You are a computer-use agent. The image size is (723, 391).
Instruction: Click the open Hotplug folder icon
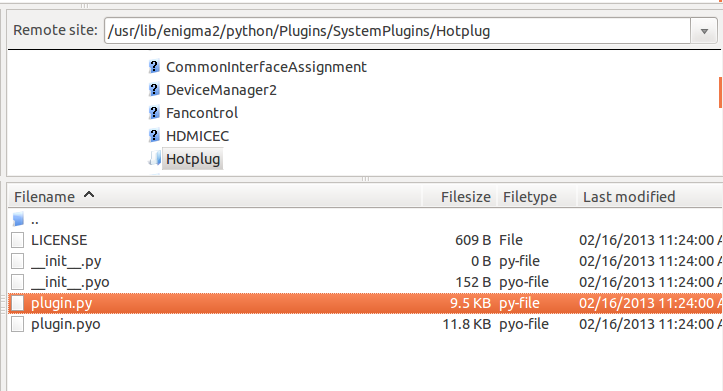coord(154,159)
